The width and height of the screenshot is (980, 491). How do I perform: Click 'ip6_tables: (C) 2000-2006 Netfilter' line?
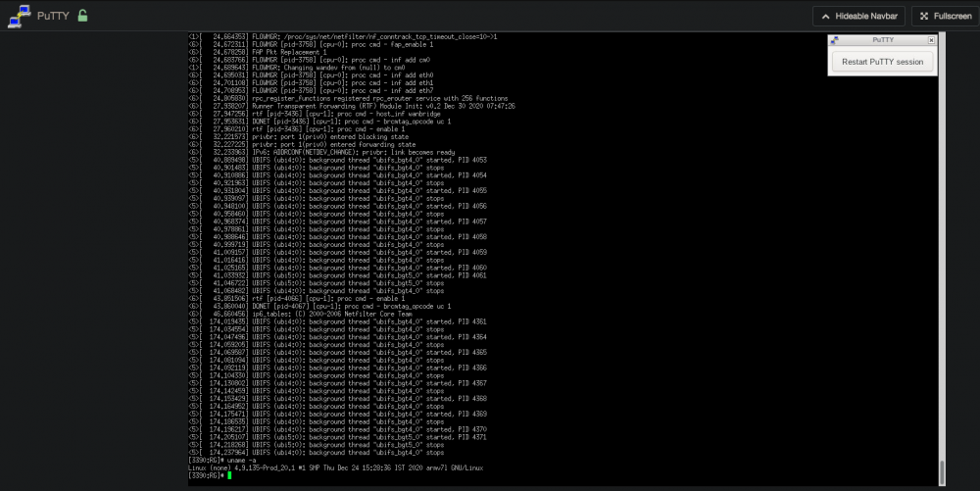(300, 315)
